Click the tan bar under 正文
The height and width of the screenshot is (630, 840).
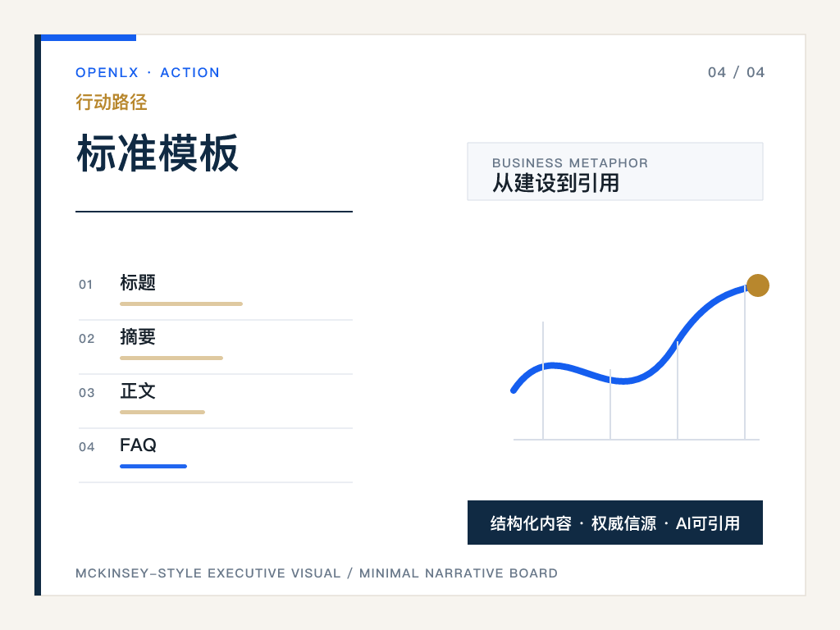(162, 412)
